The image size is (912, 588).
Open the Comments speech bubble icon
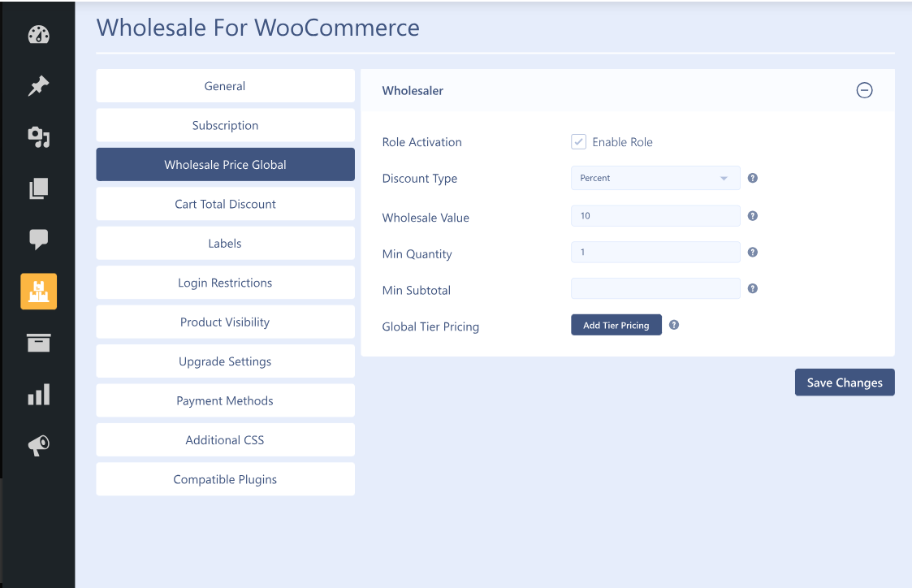[x=38, y=239]
